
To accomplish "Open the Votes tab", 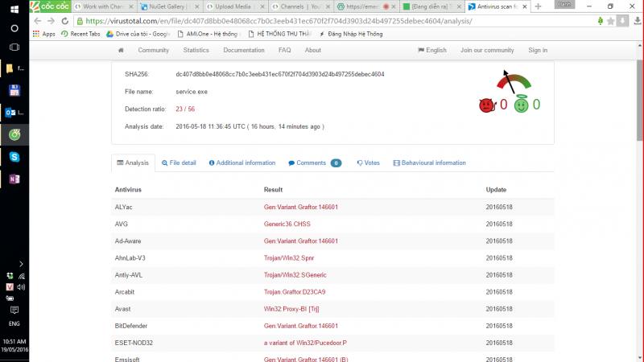I will pyautogui.click(x=368, y=163).
